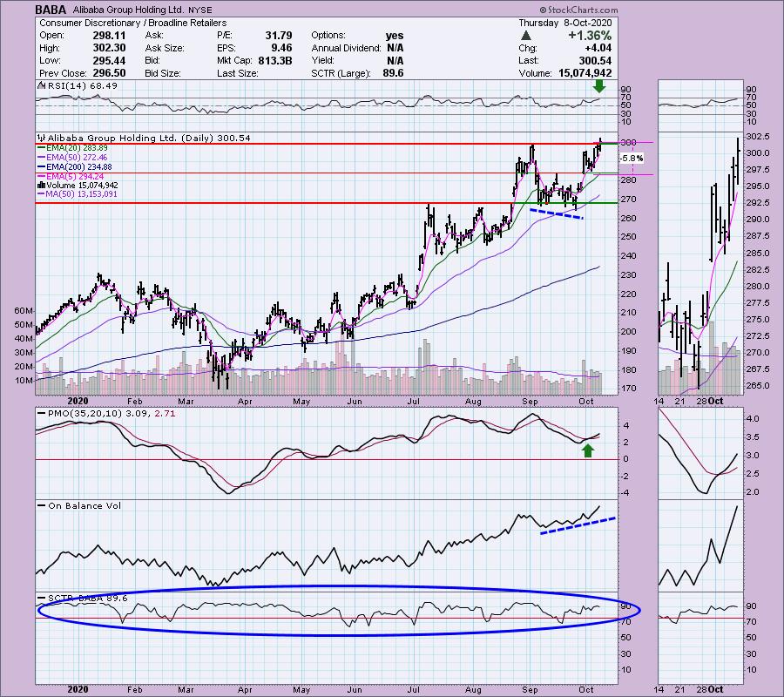Click the Prev Close value 296.50
The height and width of the screenshot is (697, 784).
109,73
